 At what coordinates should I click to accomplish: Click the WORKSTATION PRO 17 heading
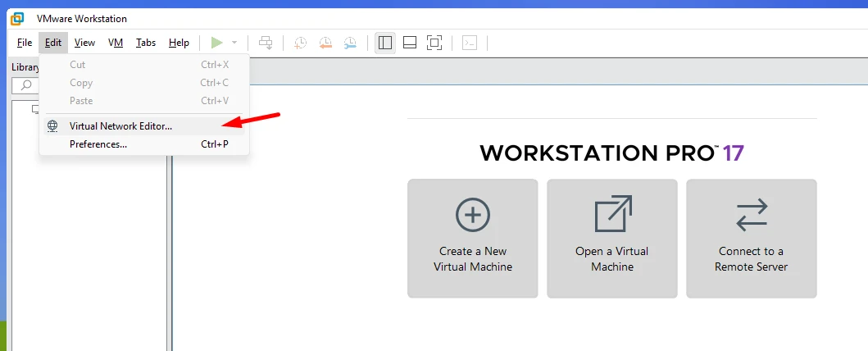[x=611, y=153]
